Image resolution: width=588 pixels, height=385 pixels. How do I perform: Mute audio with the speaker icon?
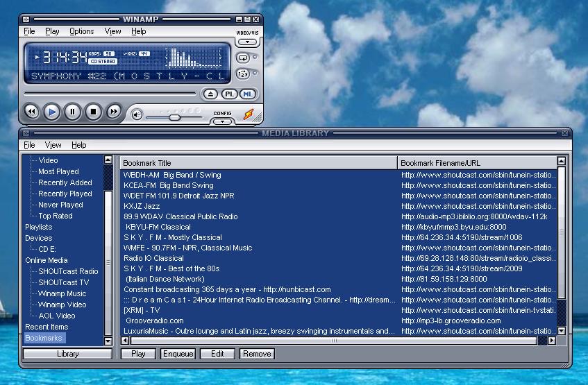coord(137,114)
